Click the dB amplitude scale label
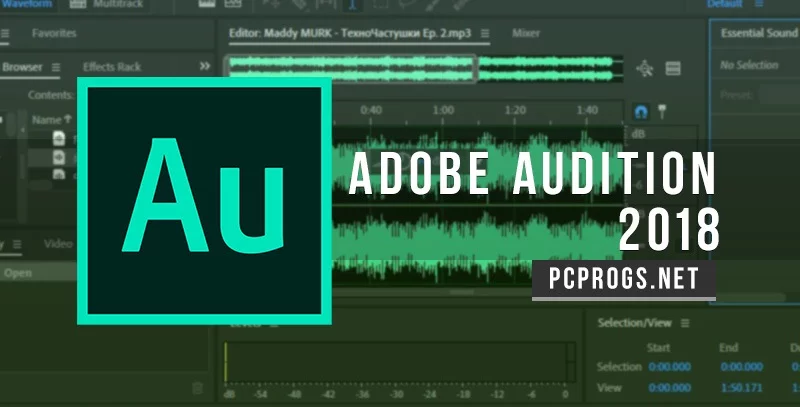This screenshot has height=407, width=800. pos(638,134)
